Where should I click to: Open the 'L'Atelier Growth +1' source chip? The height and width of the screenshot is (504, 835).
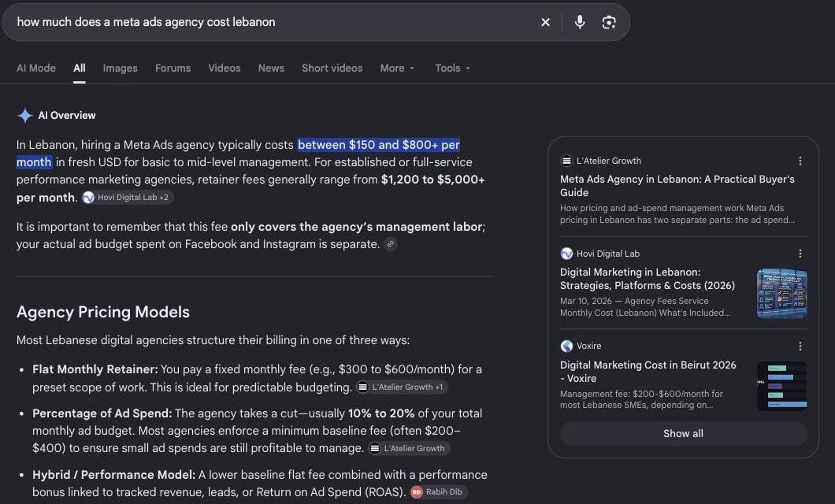pos(402,387)
